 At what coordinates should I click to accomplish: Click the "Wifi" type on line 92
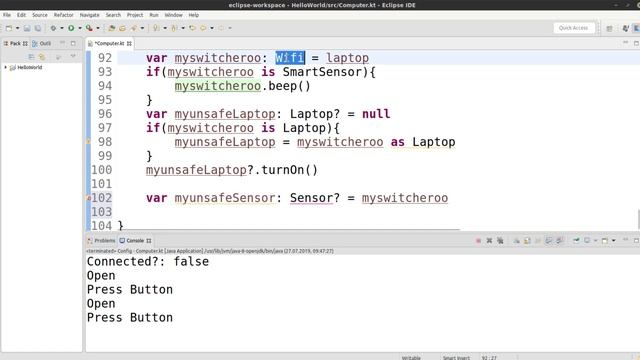[290, 58]
